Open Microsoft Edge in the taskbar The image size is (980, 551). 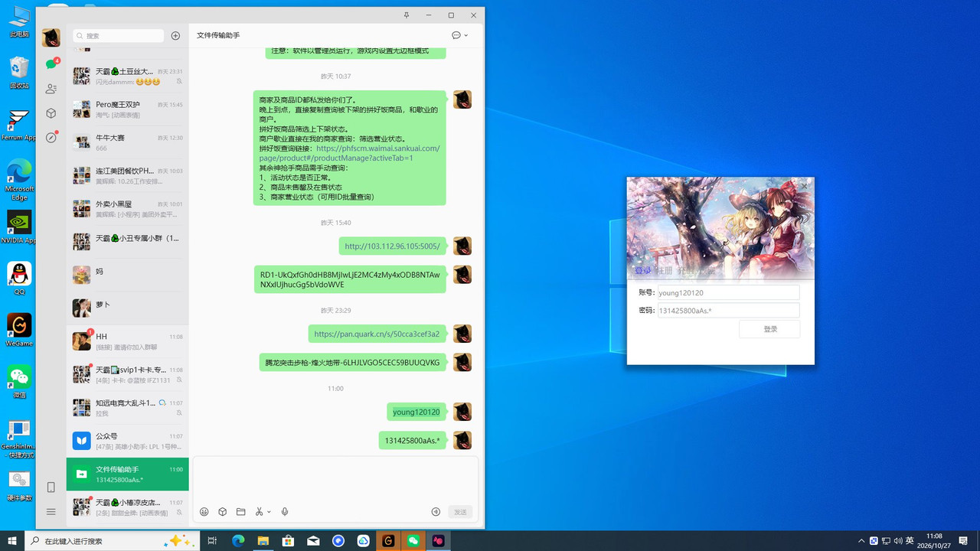point(238,541)
